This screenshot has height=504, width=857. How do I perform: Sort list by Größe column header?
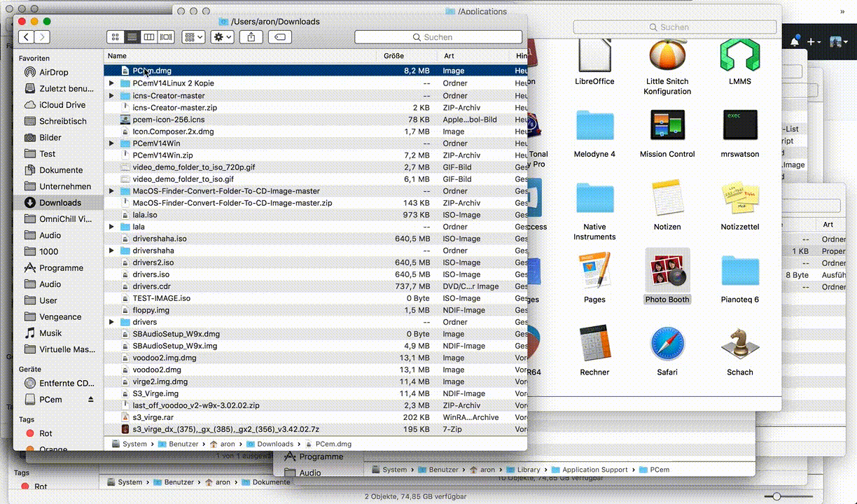pyautogui.click(x=407, y=56)
